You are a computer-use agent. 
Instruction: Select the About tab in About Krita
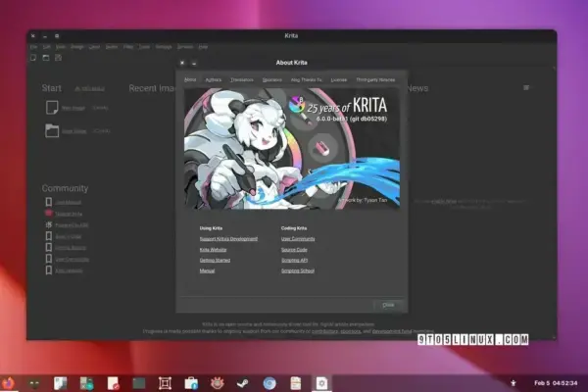coord(190,79)
